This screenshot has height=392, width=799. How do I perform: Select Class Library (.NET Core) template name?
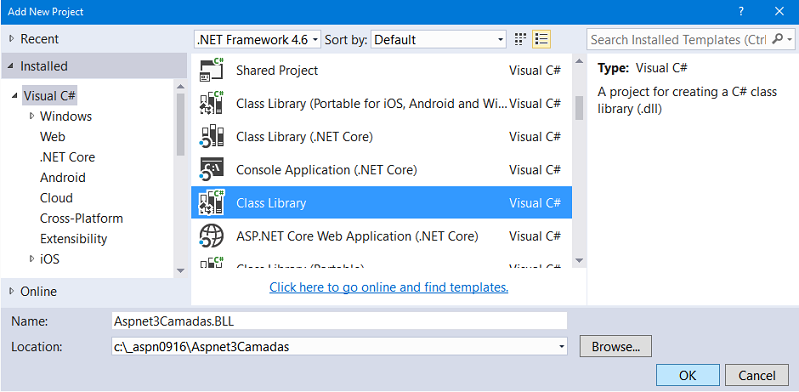point(305,137)
